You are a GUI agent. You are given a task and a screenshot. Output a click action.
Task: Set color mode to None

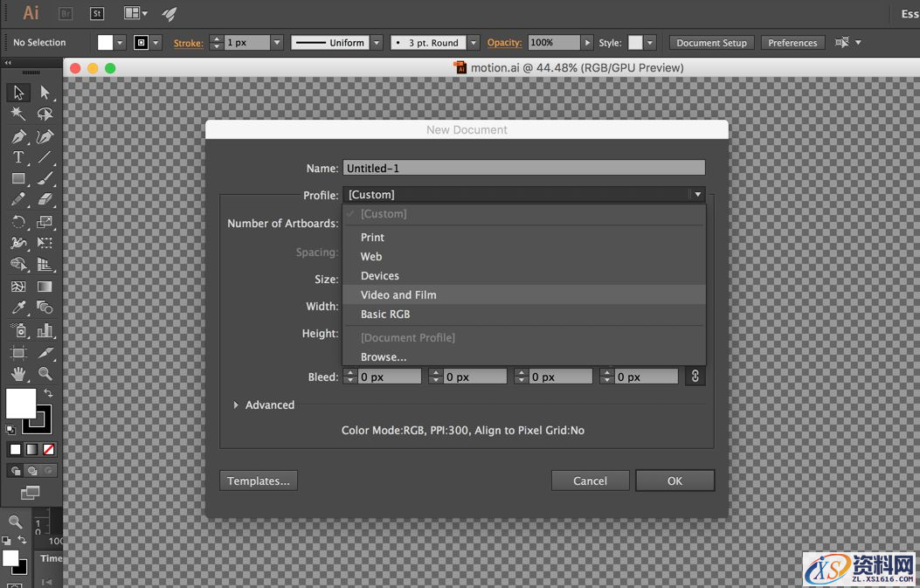49,449
